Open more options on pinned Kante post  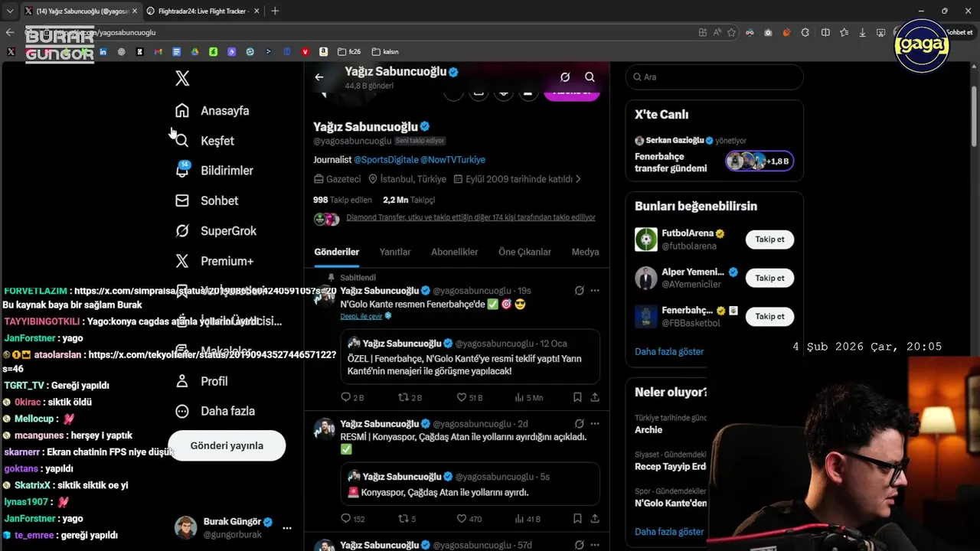[595, 291]
